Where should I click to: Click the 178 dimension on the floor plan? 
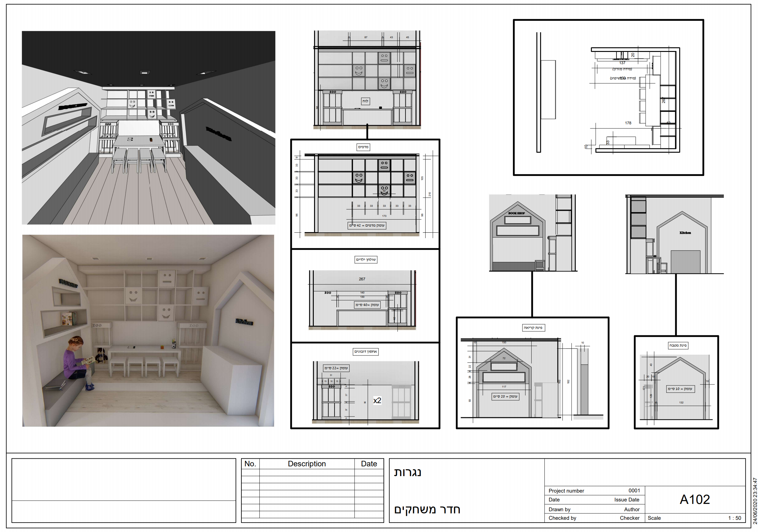pos(628,123)
